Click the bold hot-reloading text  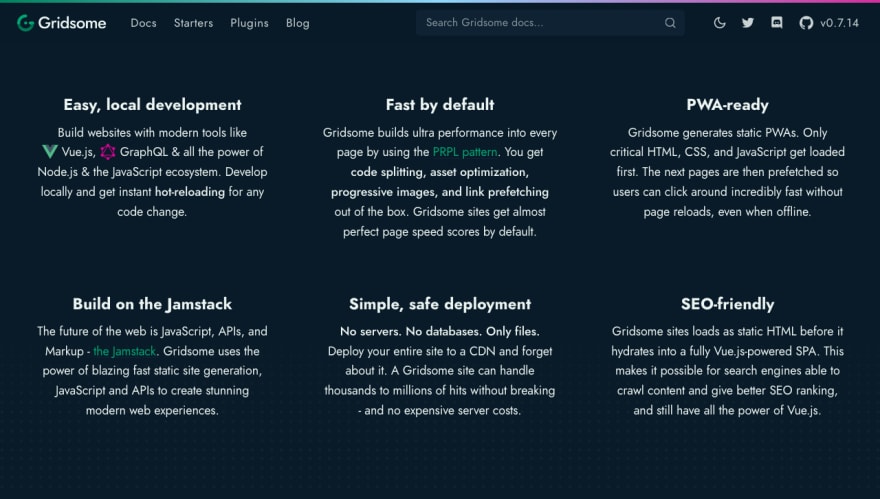190,192
